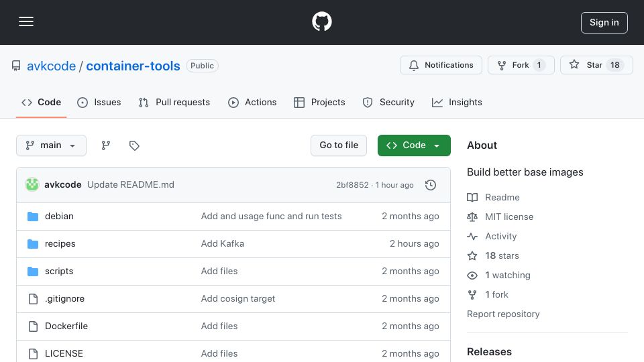Click Report repository link
The image size is (644, 362).
pos(503,314)
